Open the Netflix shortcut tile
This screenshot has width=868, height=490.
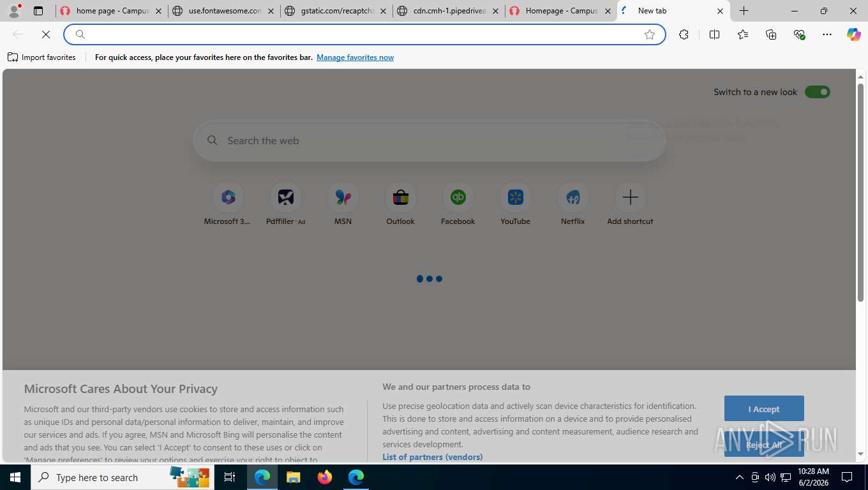[x=572, y=204]
